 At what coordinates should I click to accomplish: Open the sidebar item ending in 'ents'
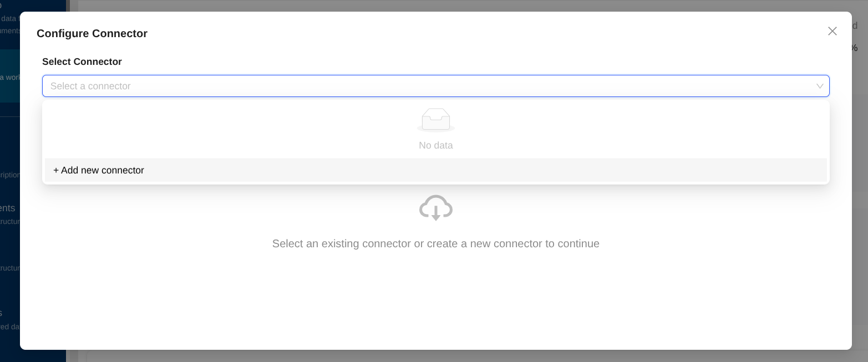8,208
